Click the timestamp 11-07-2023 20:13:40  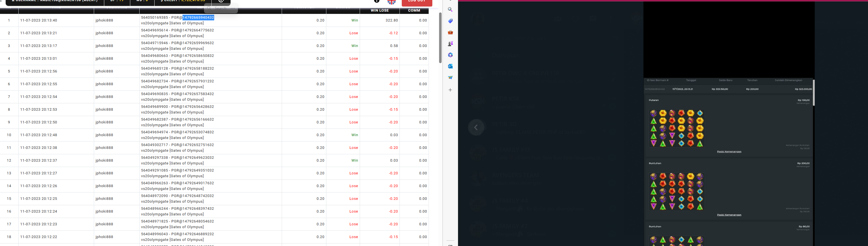click(38, 20)
